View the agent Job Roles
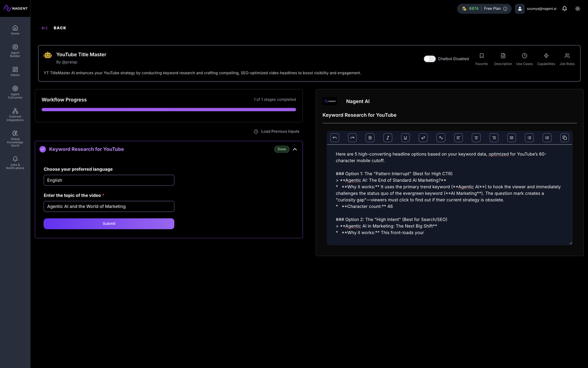The width and height of the screenshot is (588, 368). (567, 59)
